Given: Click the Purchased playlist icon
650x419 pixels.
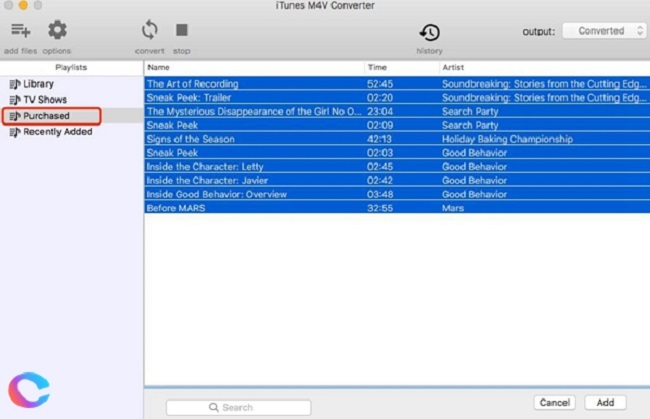Looking at the screenshot, I should tap(15, 116).
